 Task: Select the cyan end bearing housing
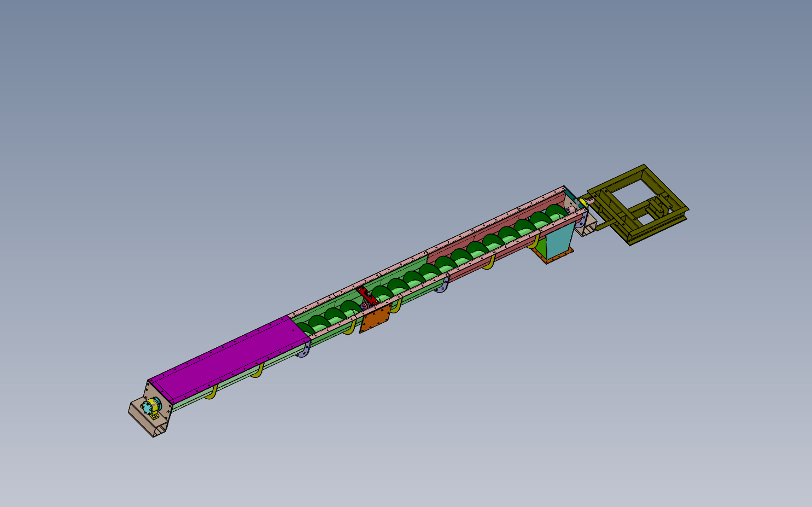tap(148, 407)
